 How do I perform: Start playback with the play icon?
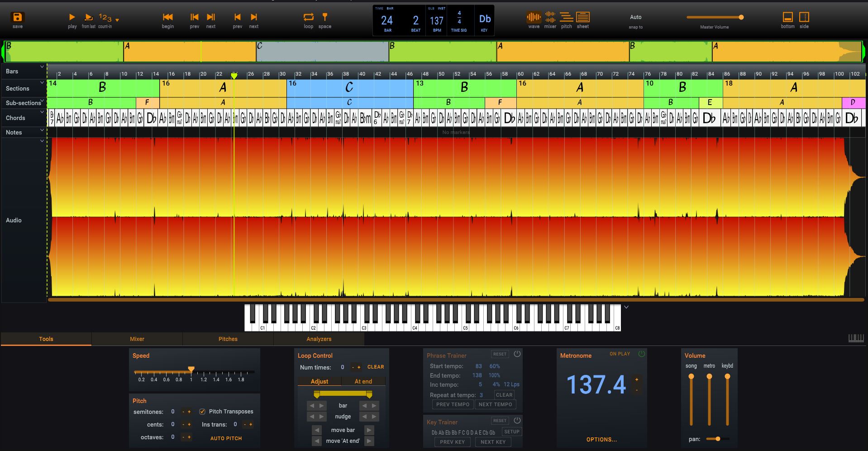tap(72, 17)
